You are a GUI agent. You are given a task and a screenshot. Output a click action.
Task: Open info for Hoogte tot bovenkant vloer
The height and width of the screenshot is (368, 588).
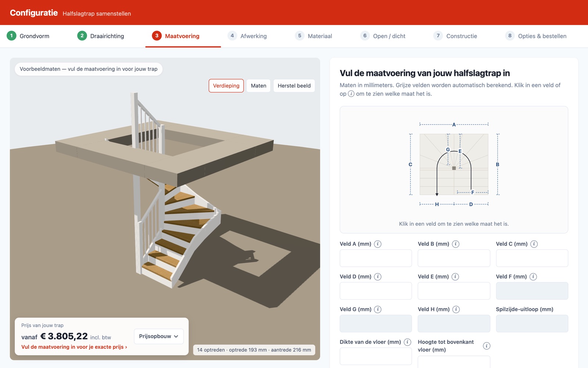[486, 346]
